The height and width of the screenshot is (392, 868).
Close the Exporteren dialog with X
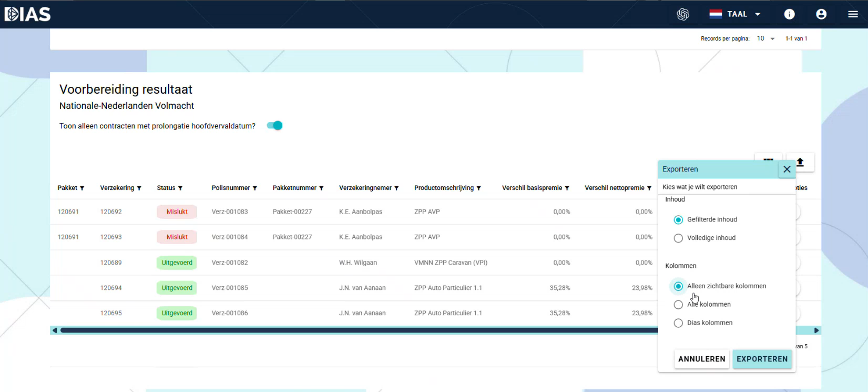pos(787,169)
